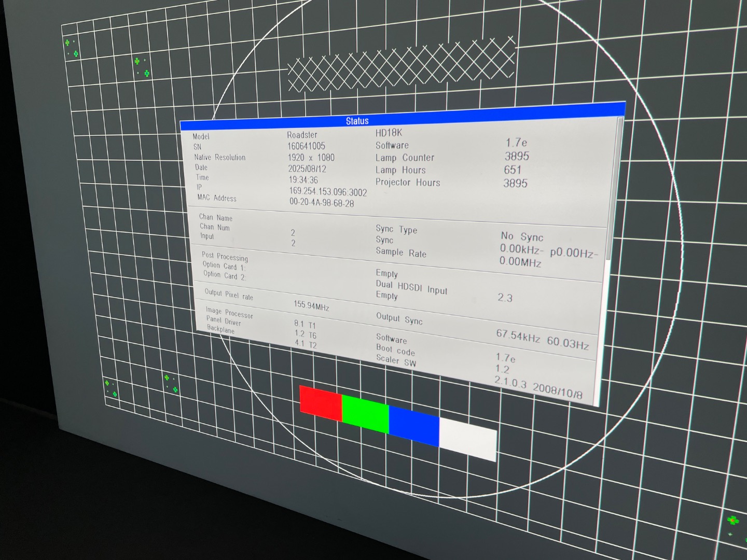The height and width of the screenshot is (560, 747).
Task: Click the Status dialog vertical scrollbar
Action: coord(611,262)
